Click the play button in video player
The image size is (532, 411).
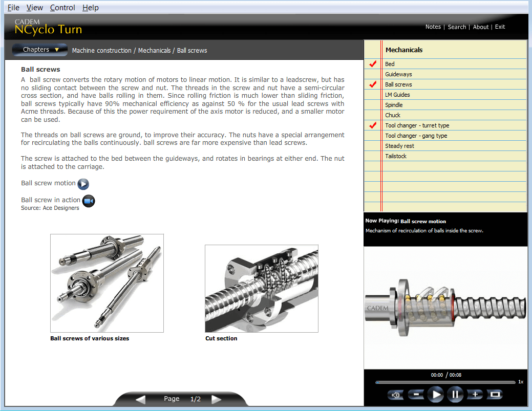(x=436, y=395)
